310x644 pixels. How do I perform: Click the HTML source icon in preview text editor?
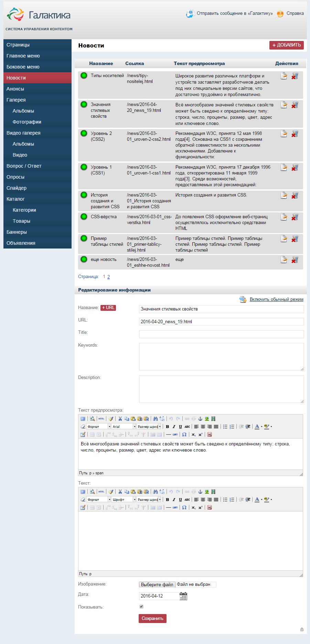101,419
